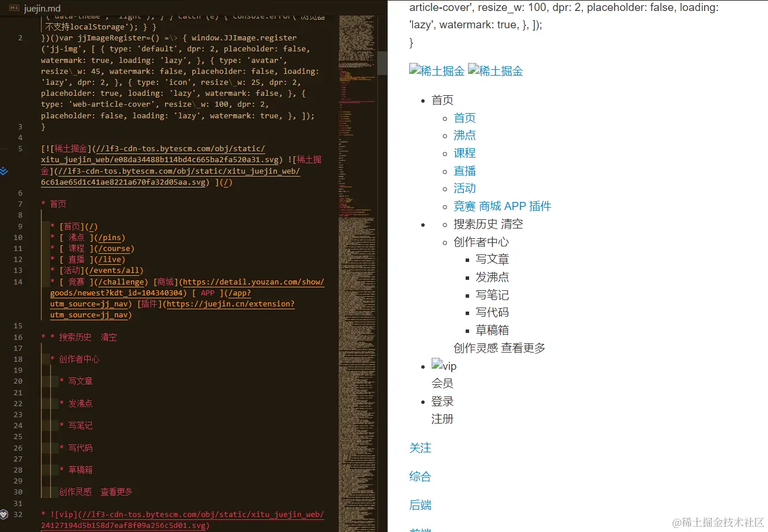Open the 商城 link in preview
This screenshot has width=768, height=532.
pyautogui.click(x=490, y=206)
